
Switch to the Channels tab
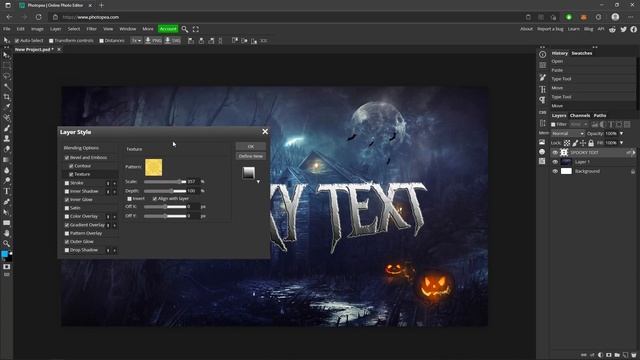[580, 116]
